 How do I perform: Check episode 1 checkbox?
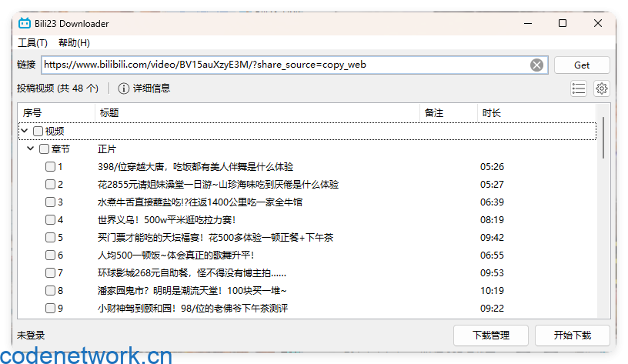[51, 166]
